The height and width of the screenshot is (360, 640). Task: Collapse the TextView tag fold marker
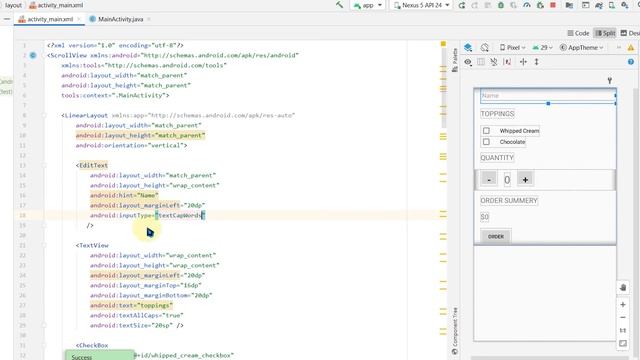click(x=44, y=245)
